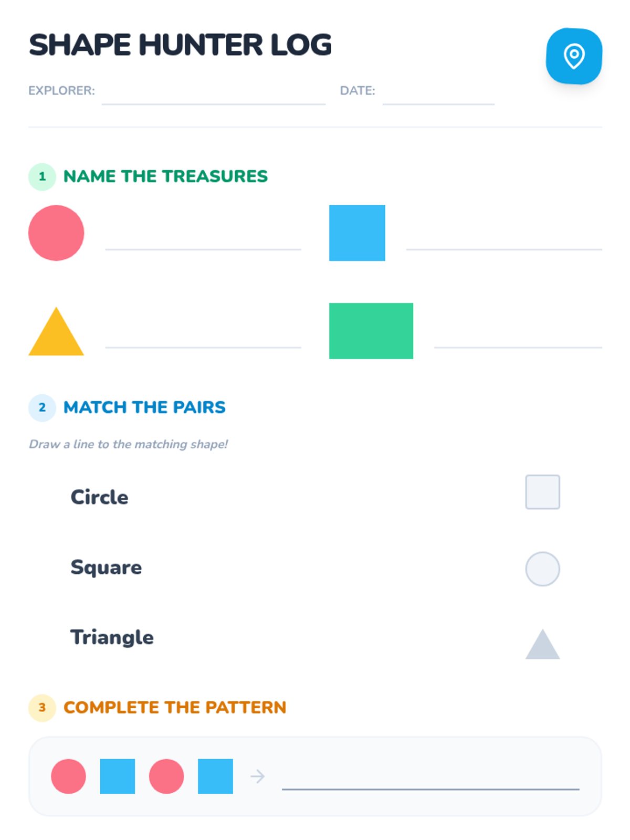Click the number 2 section badge
Image resolution: width=630 pixels, height=840 pixels.
point(42,407)
